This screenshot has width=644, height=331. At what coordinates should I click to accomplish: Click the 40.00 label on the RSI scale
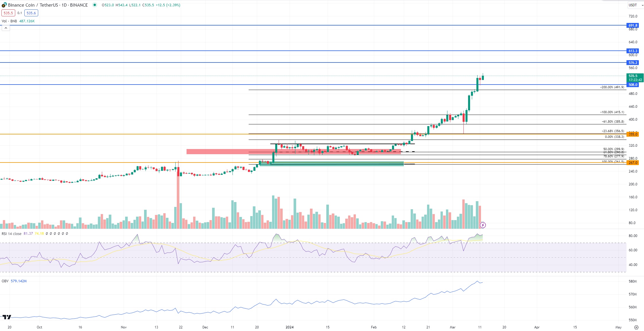(x=633, y=265)
